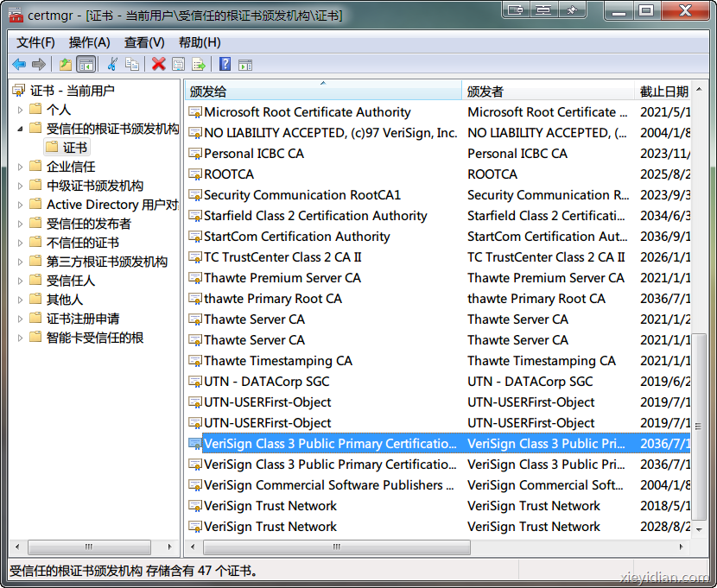Screen dimensions: 717x588
Task: Click folder icon next to 不信任的证书
Action: [35, 242]
